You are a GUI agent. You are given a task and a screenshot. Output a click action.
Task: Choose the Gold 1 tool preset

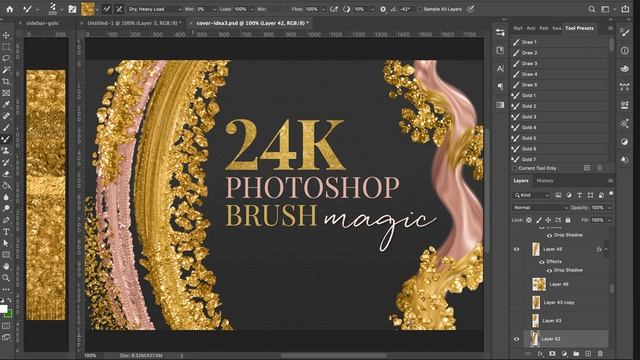[560, 96]
